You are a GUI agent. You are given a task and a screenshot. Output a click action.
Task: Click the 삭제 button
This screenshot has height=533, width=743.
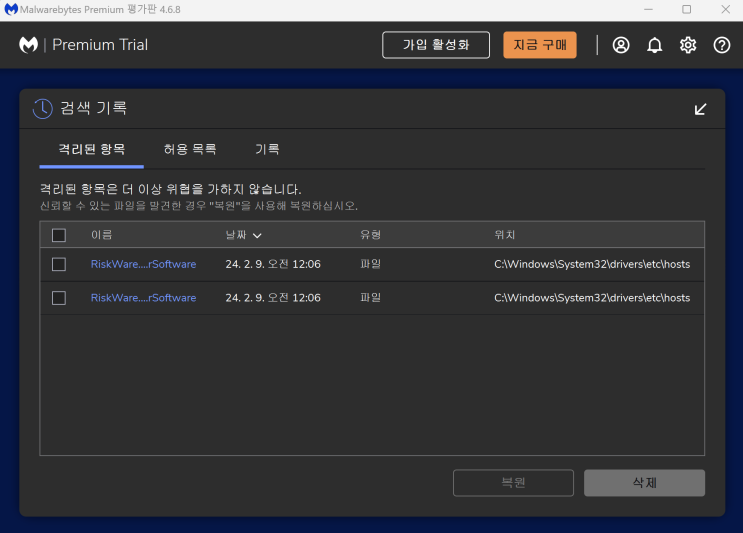point(644,483)
